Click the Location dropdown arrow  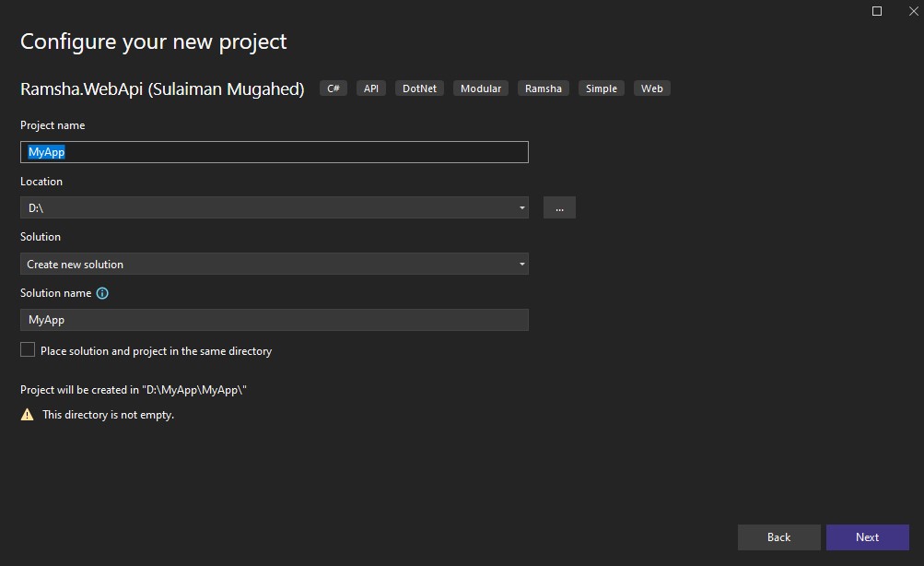click(521, 206)
